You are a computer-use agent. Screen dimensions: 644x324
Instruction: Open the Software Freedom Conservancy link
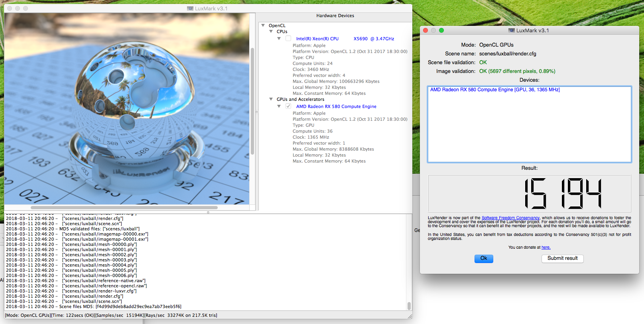(510, 218)
